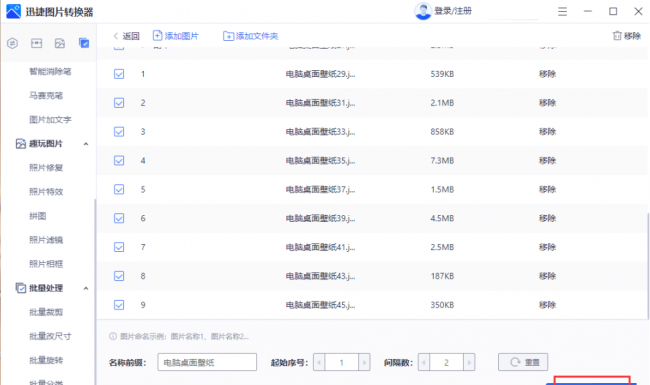Image resolution: width=650 pixels, height=385 pixels.
Task: Toggle the checkbox for row 7
Action: pyautogui.click(x=119, y=247)
